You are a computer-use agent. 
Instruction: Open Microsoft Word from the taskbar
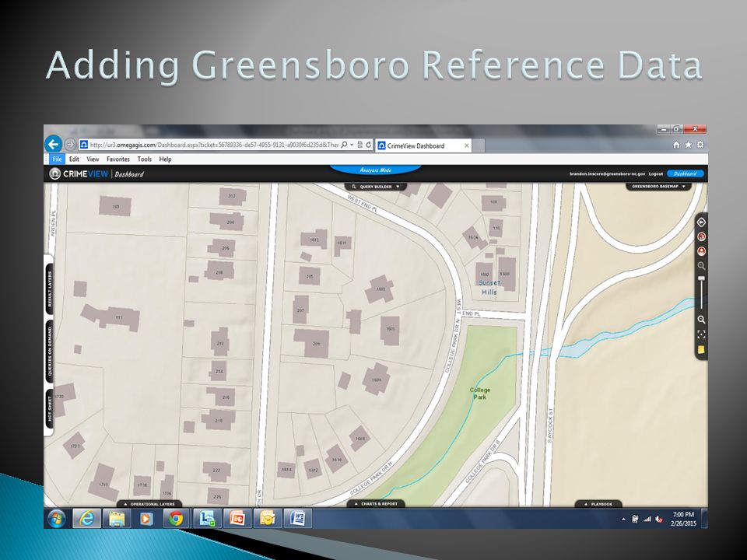pyautogui.click(x=298, y=519)
